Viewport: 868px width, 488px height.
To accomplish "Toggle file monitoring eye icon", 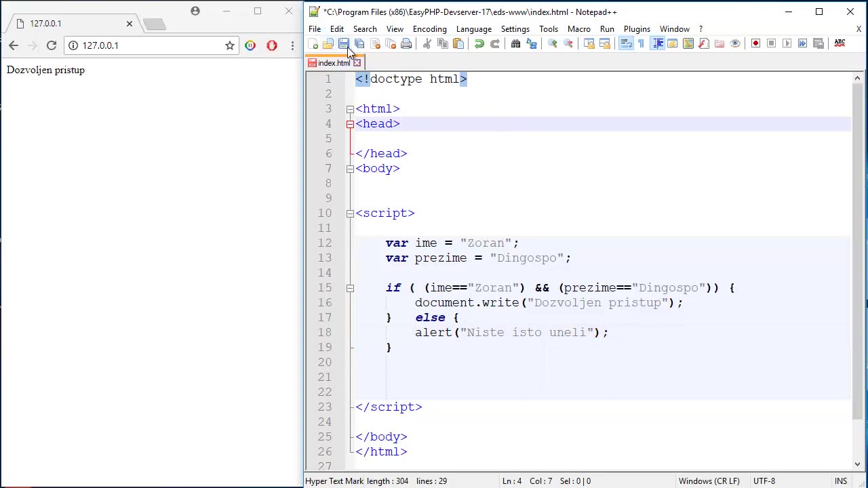I will (x=735, y=43).
